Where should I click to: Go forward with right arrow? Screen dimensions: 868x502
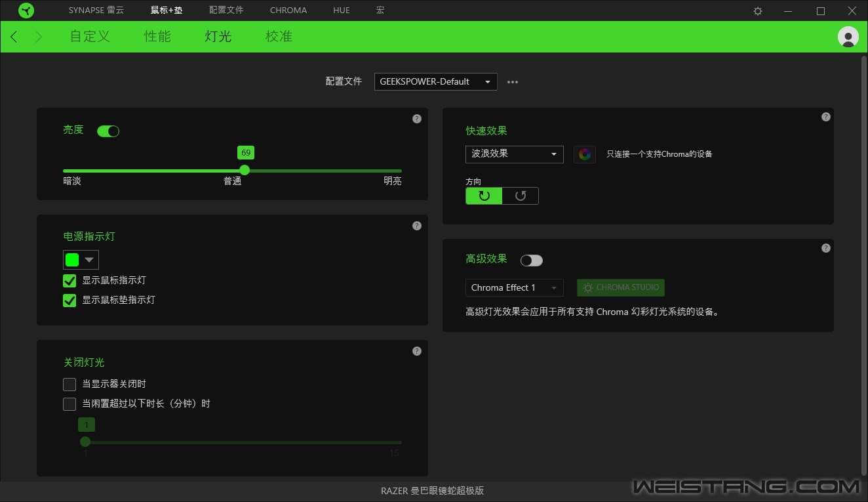click(38, 37)
